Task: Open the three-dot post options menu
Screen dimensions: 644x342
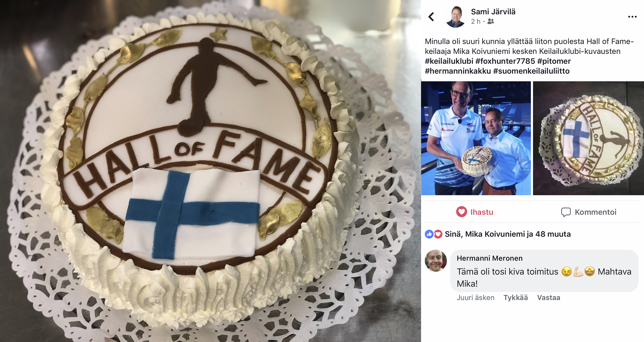Action: coord(632,17)
